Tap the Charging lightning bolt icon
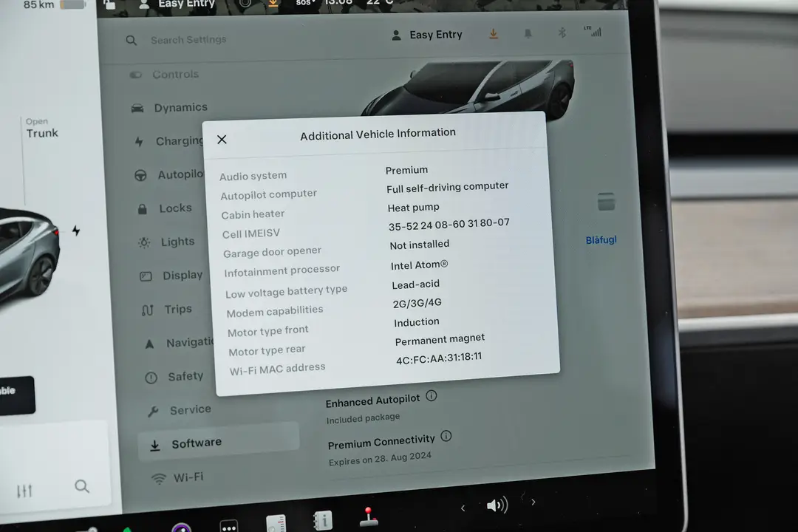 coord(139,142)
